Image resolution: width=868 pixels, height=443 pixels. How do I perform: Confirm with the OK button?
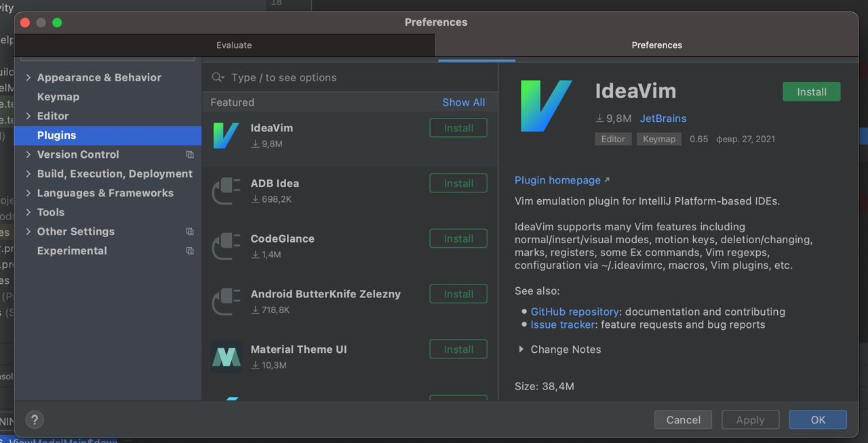click(x=818, y=419)
